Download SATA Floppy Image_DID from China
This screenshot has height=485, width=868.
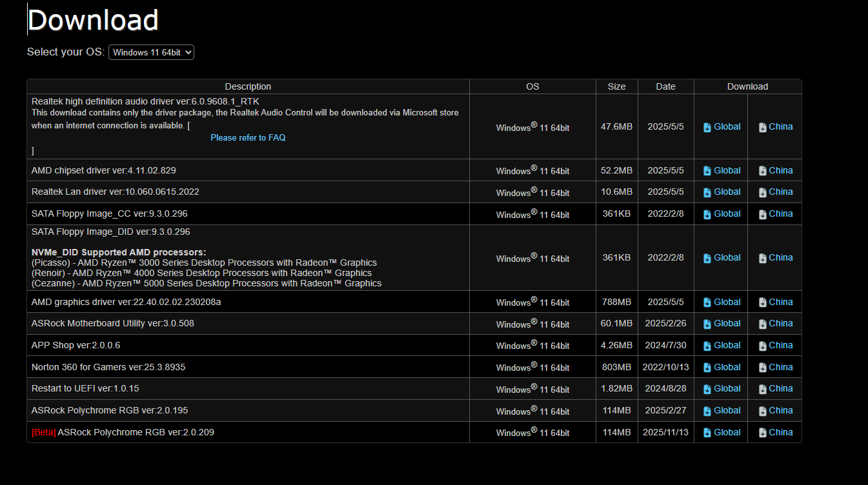tap(775, 258)
